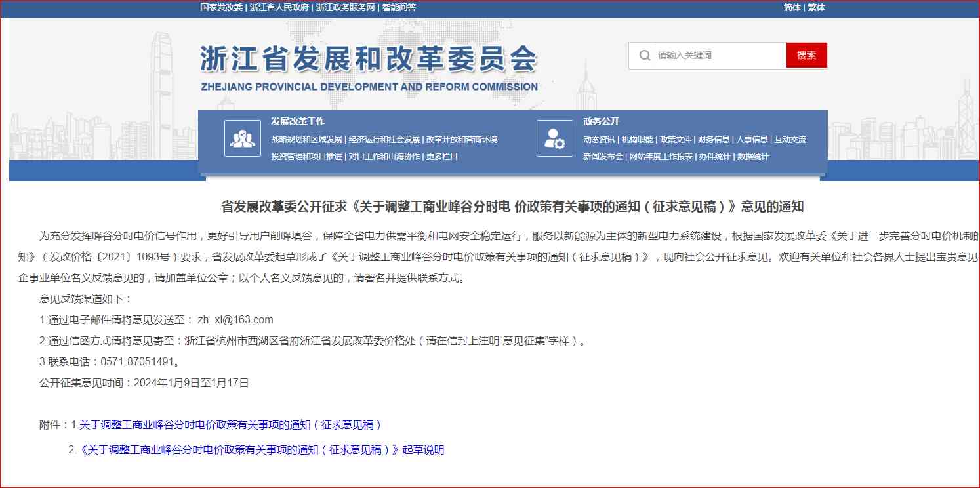Switch to 简体 language
980x488 pixels.
click(792, 8)
